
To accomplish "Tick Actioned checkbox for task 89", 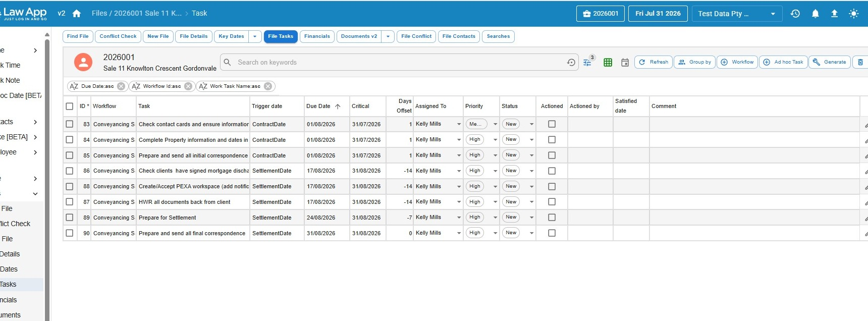I will 552,218.
